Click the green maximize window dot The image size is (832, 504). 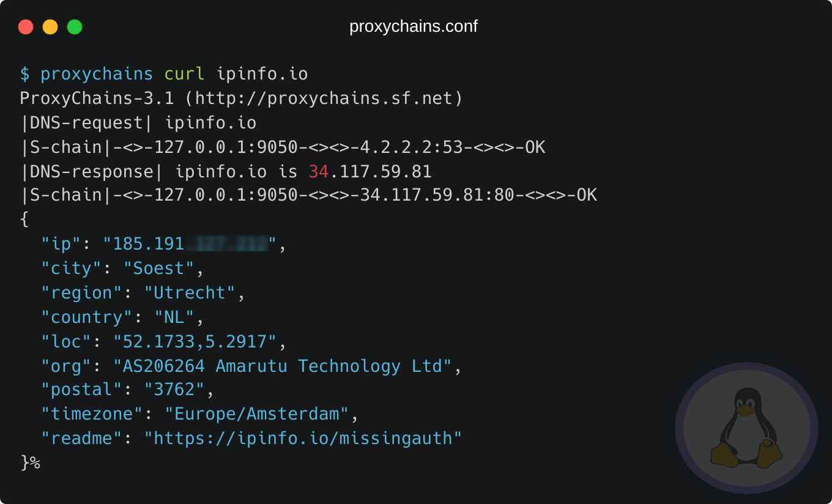[75, 27]
